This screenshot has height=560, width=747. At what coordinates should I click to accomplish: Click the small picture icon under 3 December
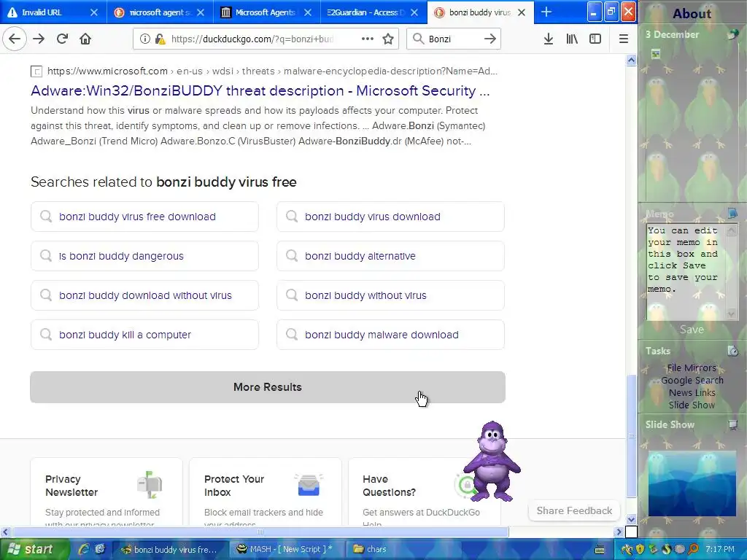(x=656, y=54)
